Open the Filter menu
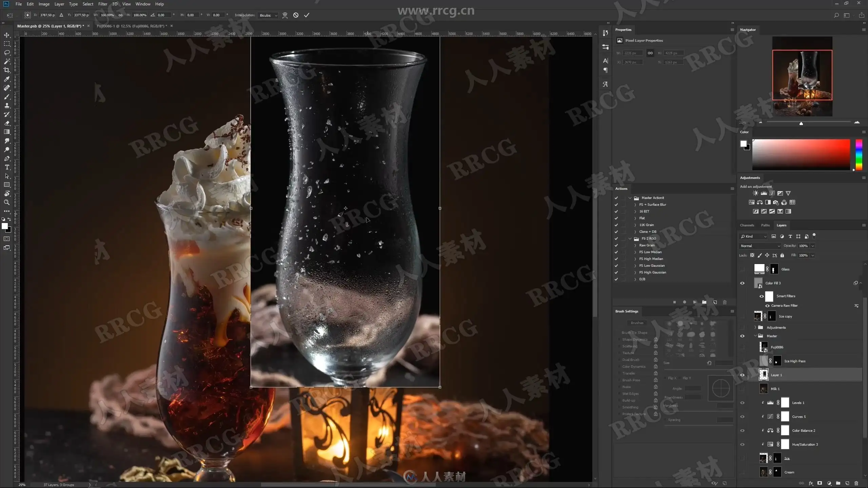The width and height of the screenshot is (868, 488). point(102,4)
